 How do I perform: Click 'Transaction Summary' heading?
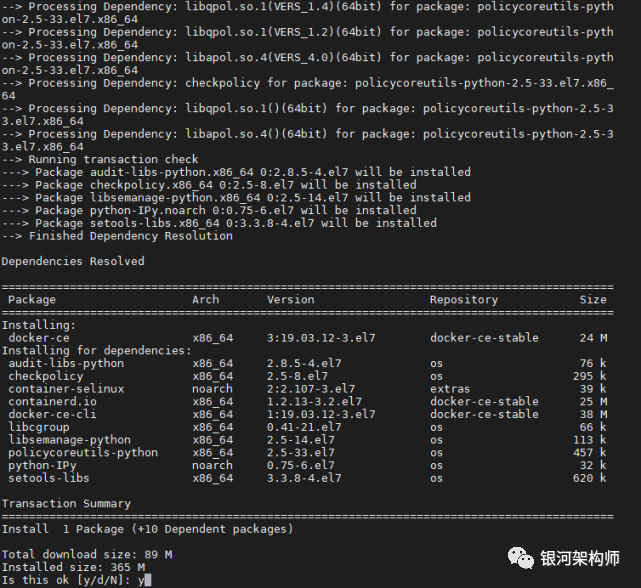coord(66,503)
